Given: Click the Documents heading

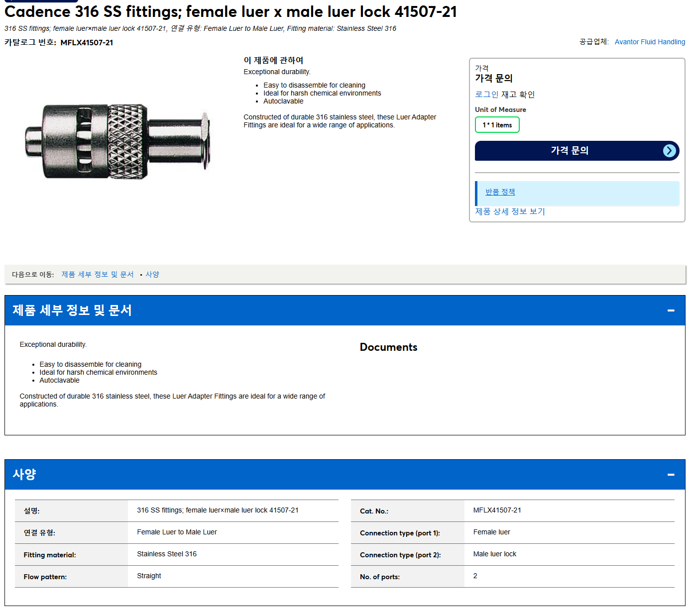Looking at the screenshot, I should click(x=388, y=347).
